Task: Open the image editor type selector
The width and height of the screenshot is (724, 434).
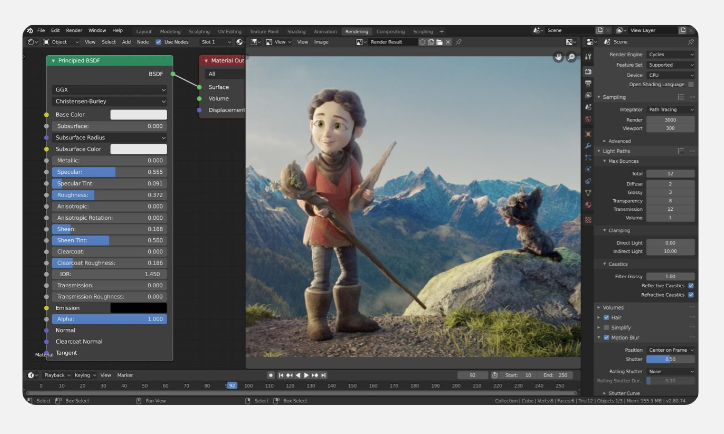Action: (x=255, y=42)
